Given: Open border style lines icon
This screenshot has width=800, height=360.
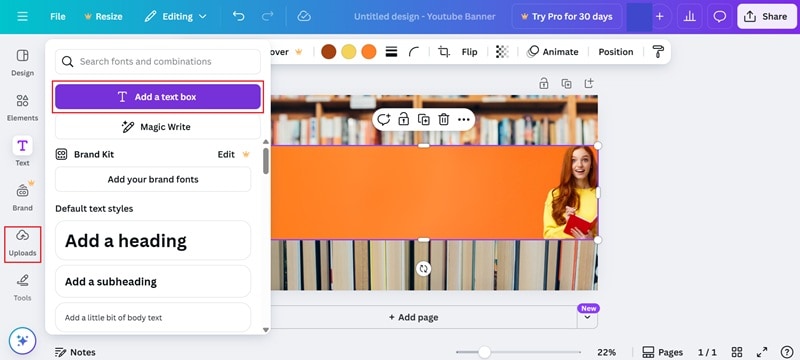Looking at the screenshot, I should (391, 52).
